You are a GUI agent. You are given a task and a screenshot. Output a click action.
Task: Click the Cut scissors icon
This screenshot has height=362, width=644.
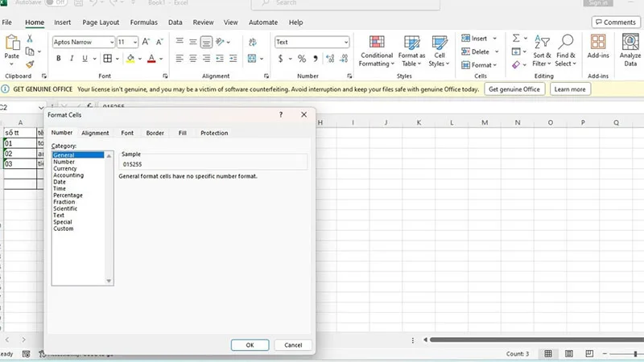click(30, 39)
